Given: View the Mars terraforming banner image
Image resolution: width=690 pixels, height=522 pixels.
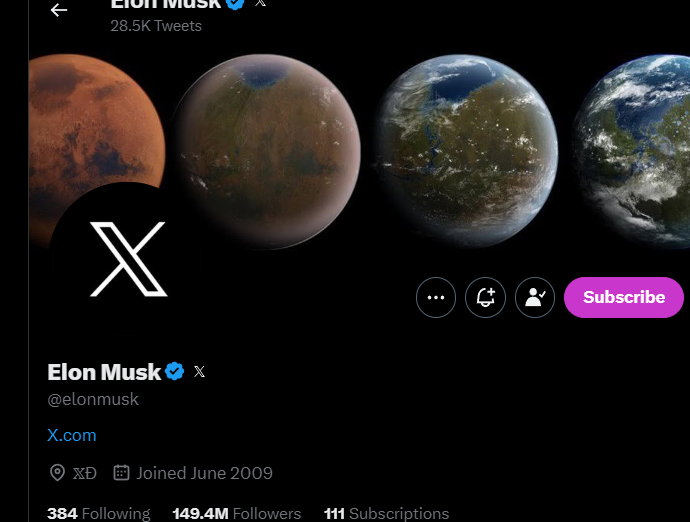Looking at the screenshot, I should [359, 150].
